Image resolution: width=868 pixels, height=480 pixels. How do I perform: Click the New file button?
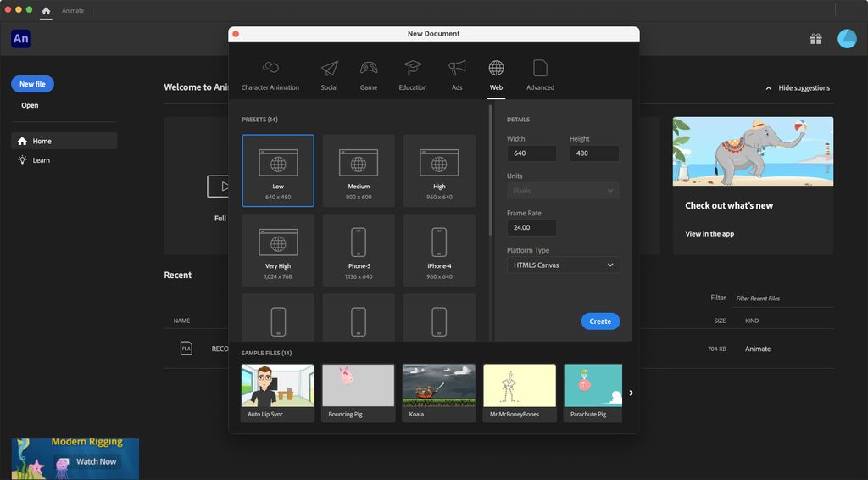click(x=33, y=84)
